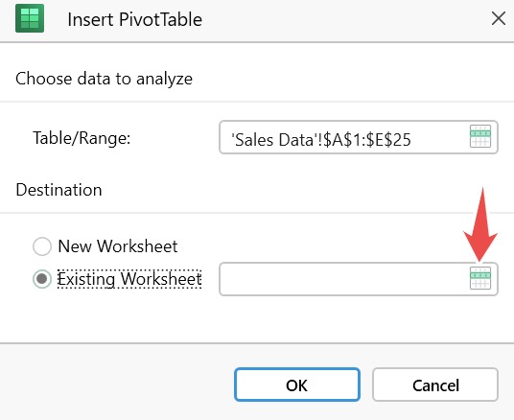Click the Destination section heading

[x=59, y=190]
